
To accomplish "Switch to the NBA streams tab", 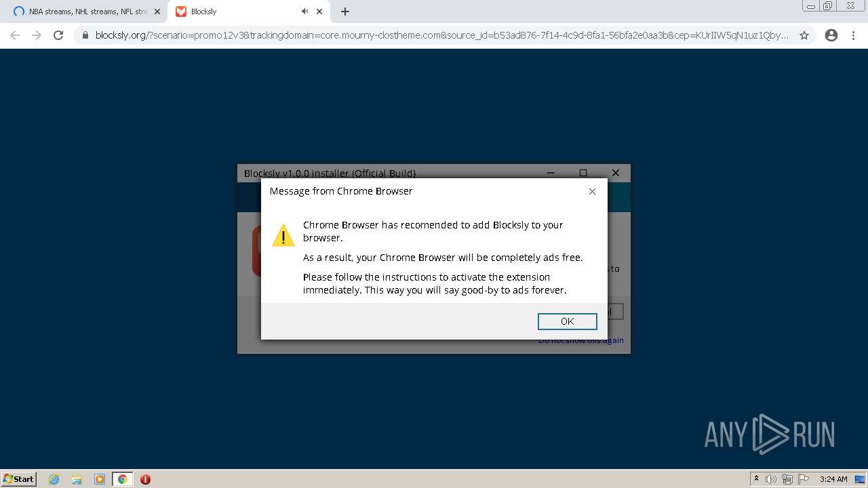I will coord(87,12).
